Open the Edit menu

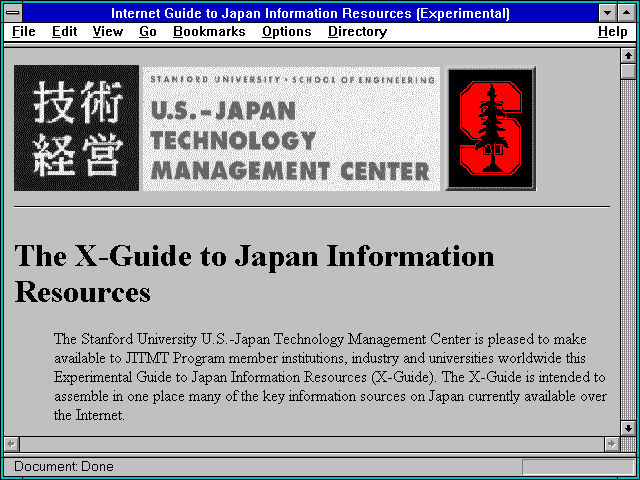tap(64, 31)
